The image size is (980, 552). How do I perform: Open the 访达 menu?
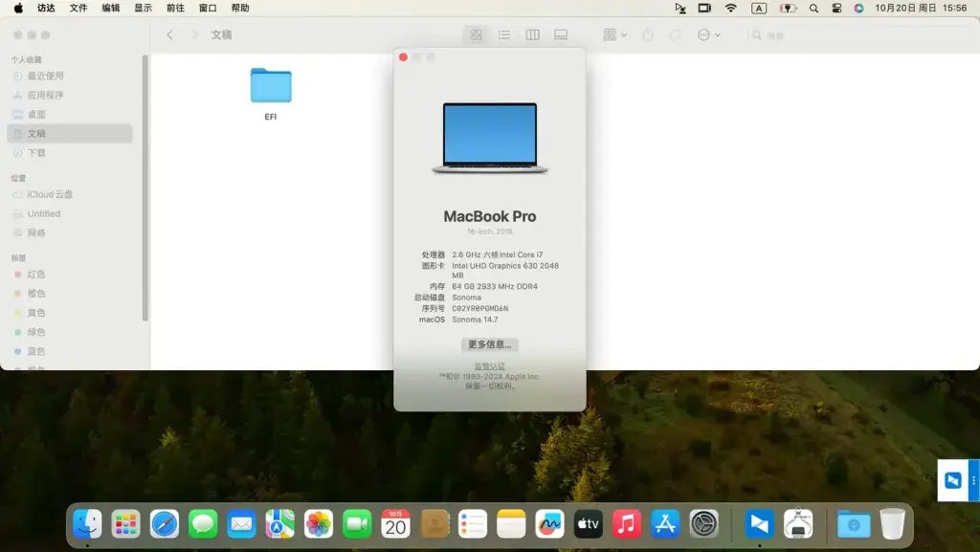pos(46,8)
